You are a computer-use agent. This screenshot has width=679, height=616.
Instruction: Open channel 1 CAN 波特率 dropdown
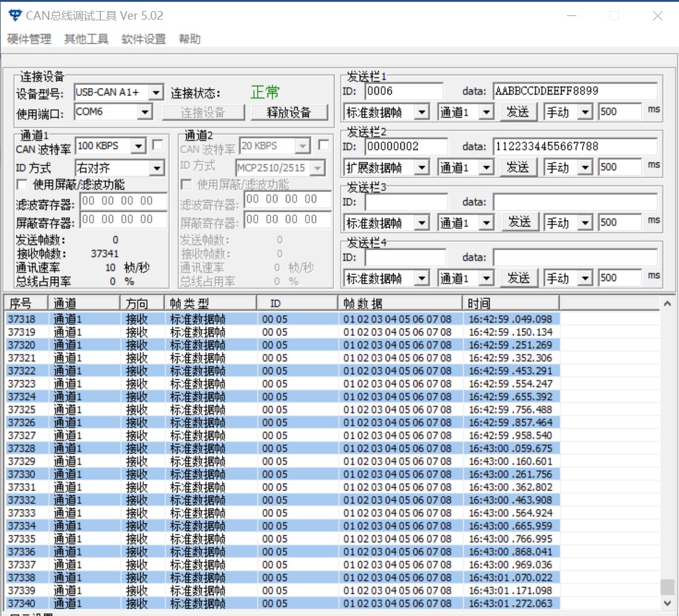click(138, 146)
